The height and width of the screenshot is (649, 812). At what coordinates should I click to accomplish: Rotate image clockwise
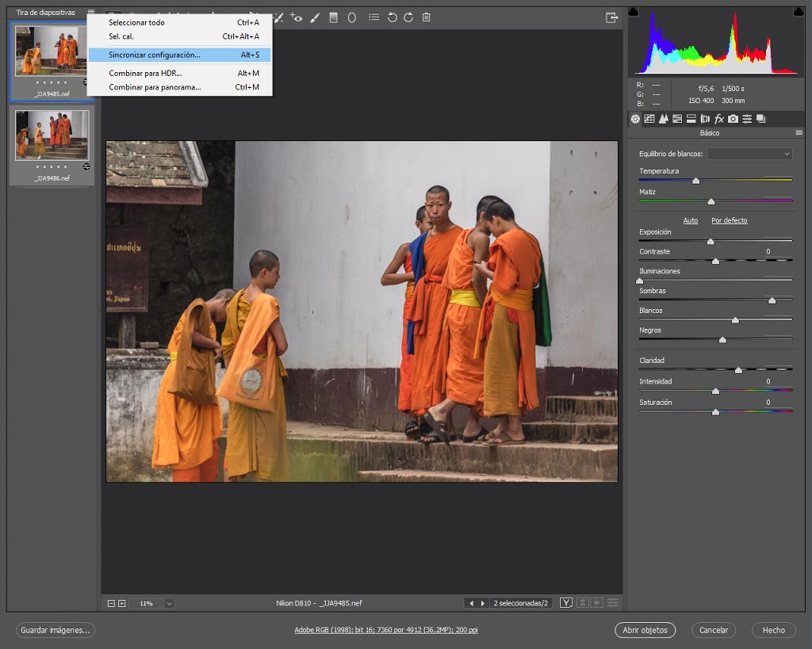click(408, 17)
